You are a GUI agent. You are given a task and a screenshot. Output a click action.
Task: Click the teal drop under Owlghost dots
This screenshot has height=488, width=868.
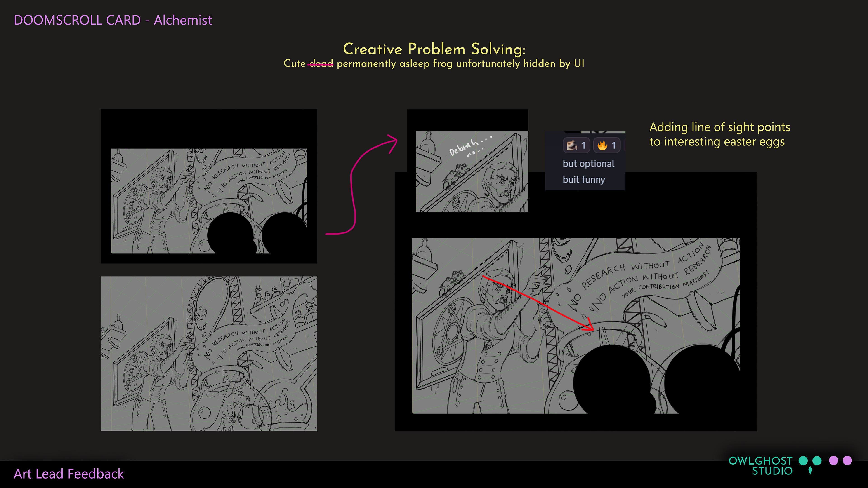(810, 470)
